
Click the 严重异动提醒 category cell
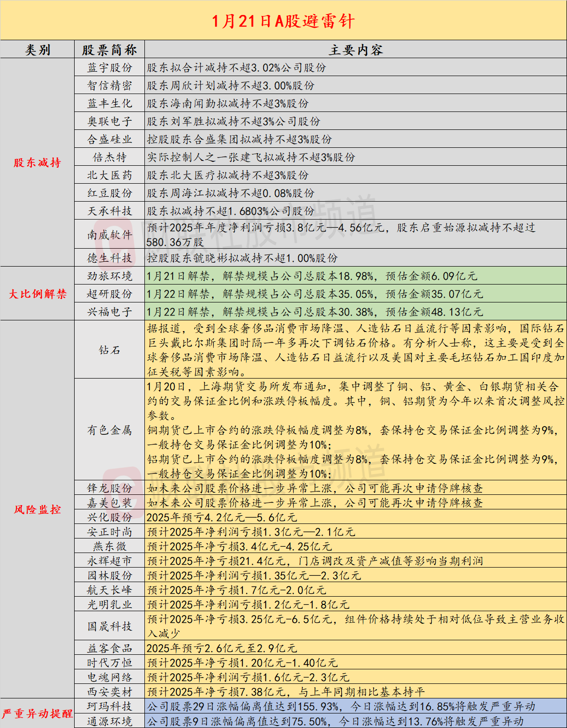point(37,713)
